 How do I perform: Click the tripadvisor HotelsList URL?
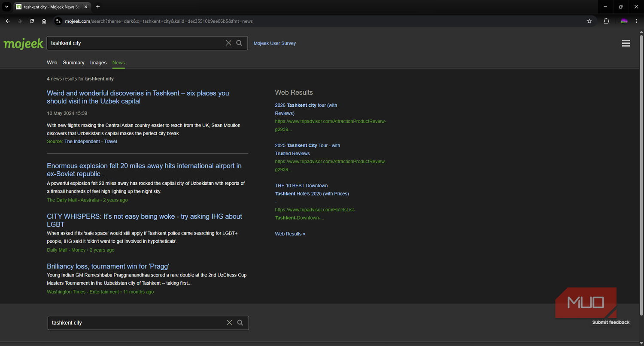(x=315, y=214)
